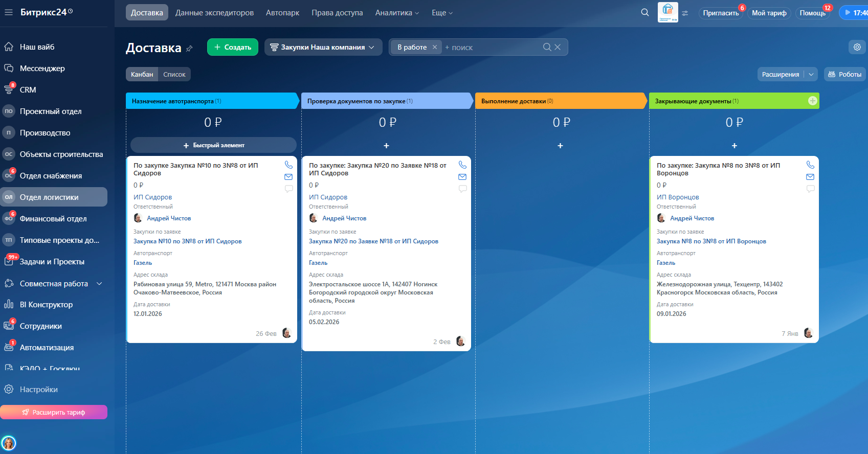Image resolution: width=868 pixels, height=454 pixels.
Task: Switch to Канбан view
Action: tap(142, 74)
